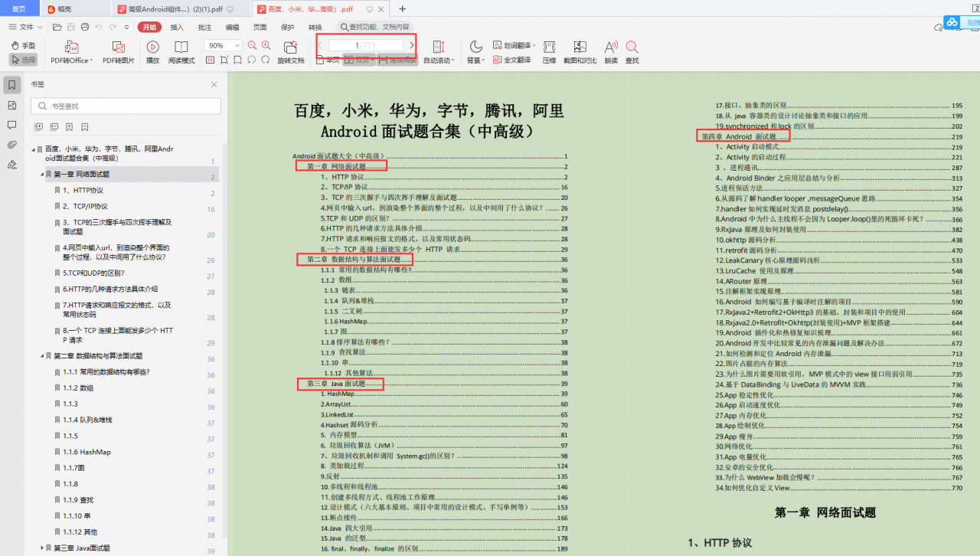Viewport: 980px width, 556px height.
Task: Open the Bookmarks sidebar panel icon
Action: click(x=11, y=85)
